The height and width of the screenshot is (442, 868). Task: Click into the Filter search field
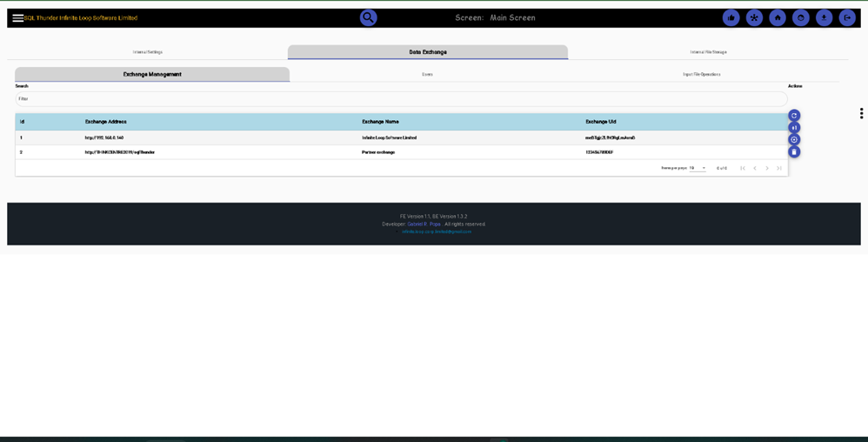pyautogui.click(x=401, y=99)
